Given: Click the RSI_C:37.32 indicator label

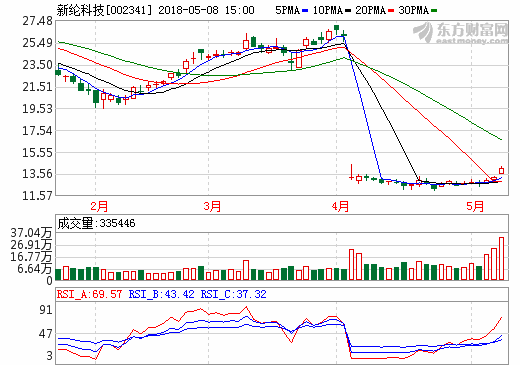Looking at the screenshot, I should tap(234, 294).
